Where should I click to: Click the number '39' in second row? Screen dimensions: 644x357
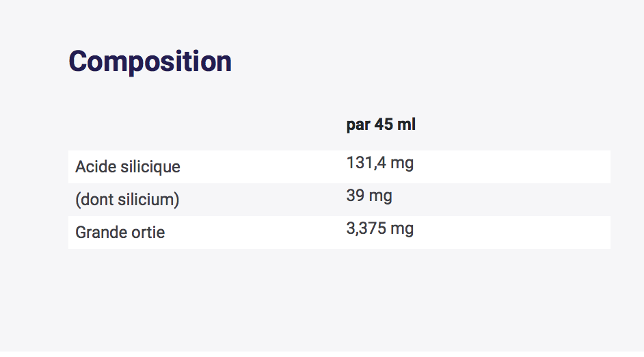point(355,196)
